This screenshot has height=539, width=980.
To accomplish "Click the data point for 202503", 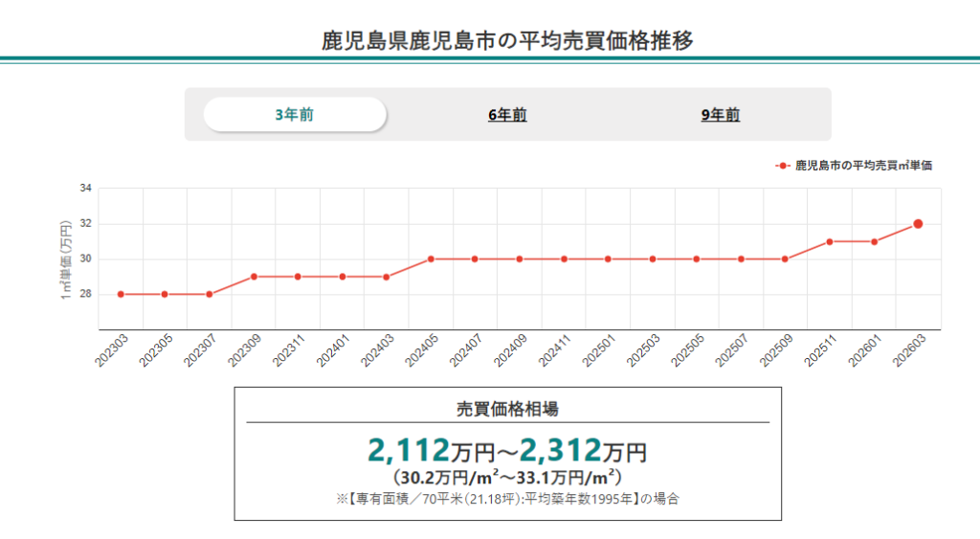I will (x=653, y=258).
